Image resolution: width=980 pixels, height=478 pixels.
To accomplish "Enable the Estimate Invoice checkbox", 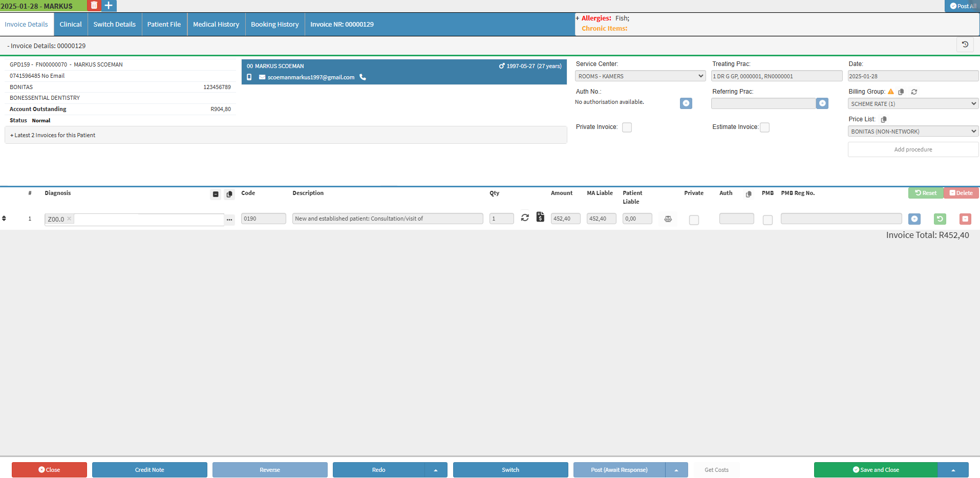I will point(764,127).
